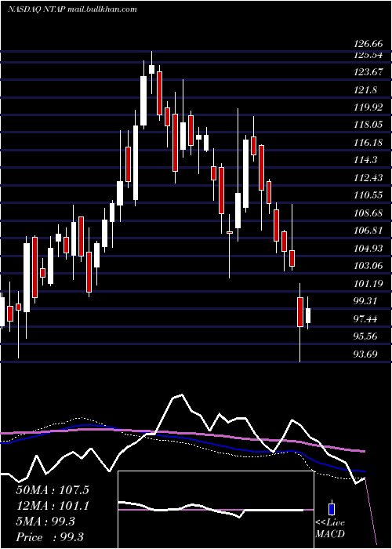Click the 126.66 price axis label

368,45
